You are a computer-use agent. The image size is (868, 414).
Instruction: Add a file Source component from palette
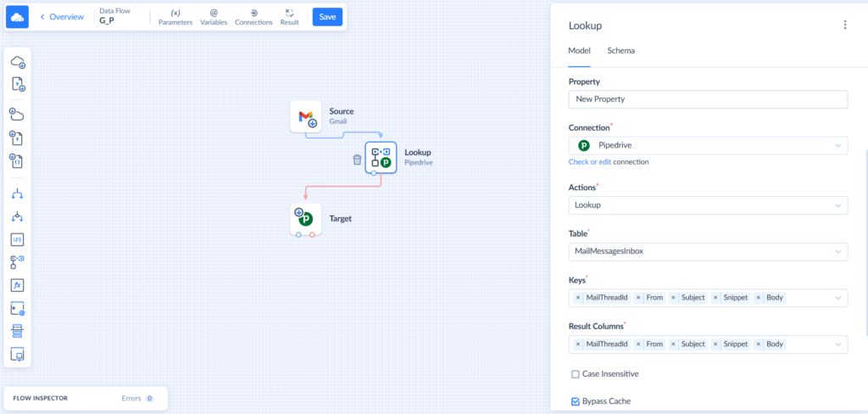click(x=18, y=84)
